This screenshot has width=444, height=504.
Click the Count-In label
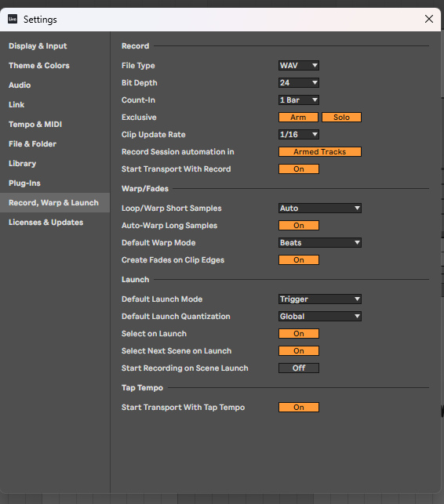[x=138, y=100]
